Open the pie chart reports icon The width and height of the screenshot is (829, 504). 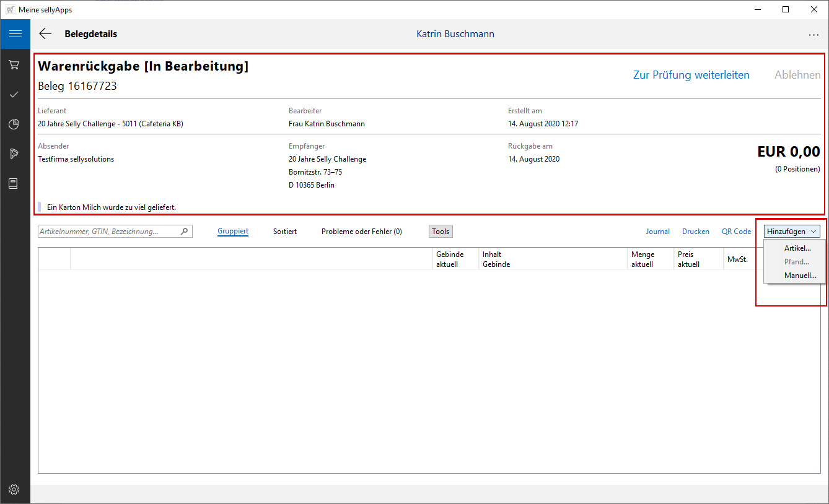14,124
